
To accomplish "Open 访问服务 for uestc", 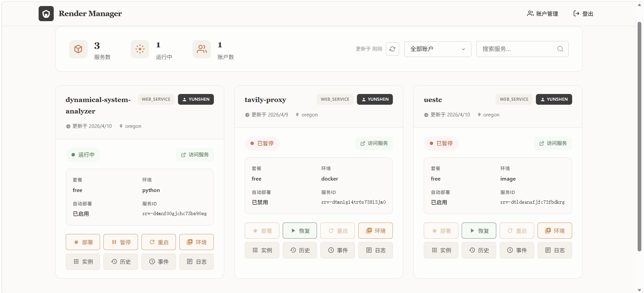I will coord(553,143).
